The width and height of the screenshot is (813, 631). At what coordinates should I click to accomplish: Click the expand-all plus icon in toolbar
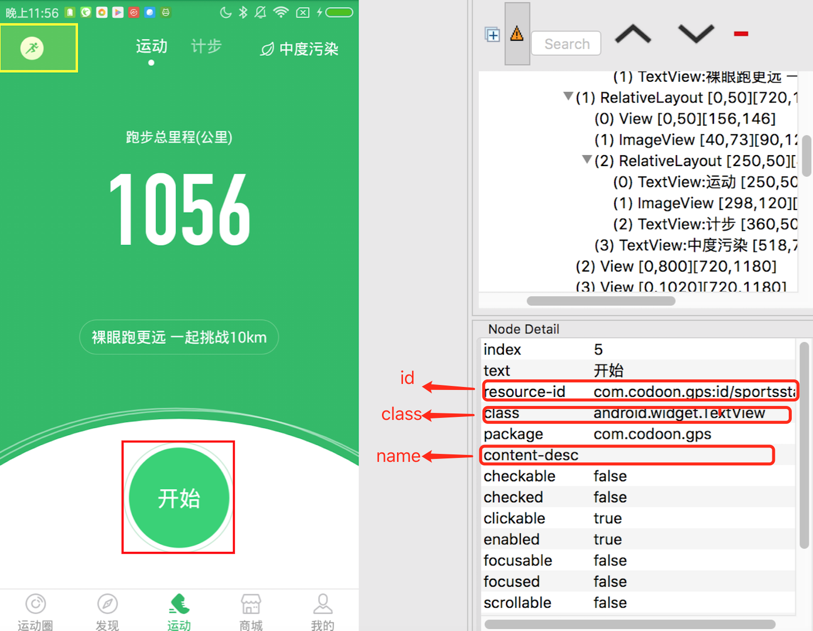point(492,35)
